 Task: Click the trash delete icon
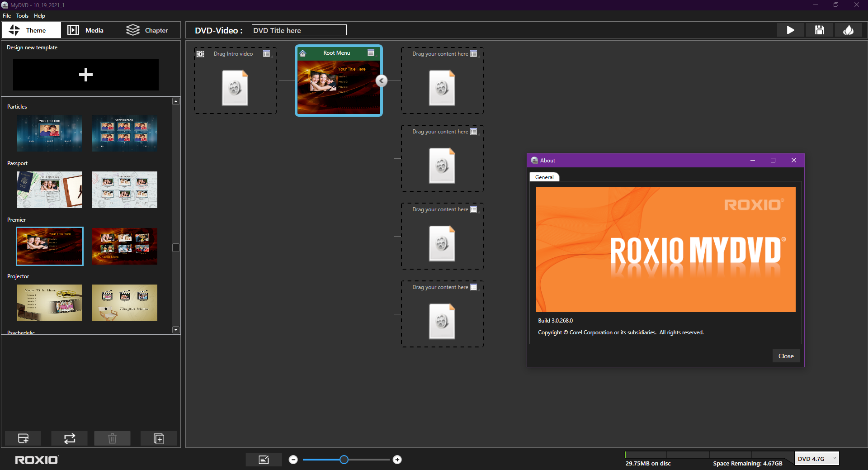112,438
